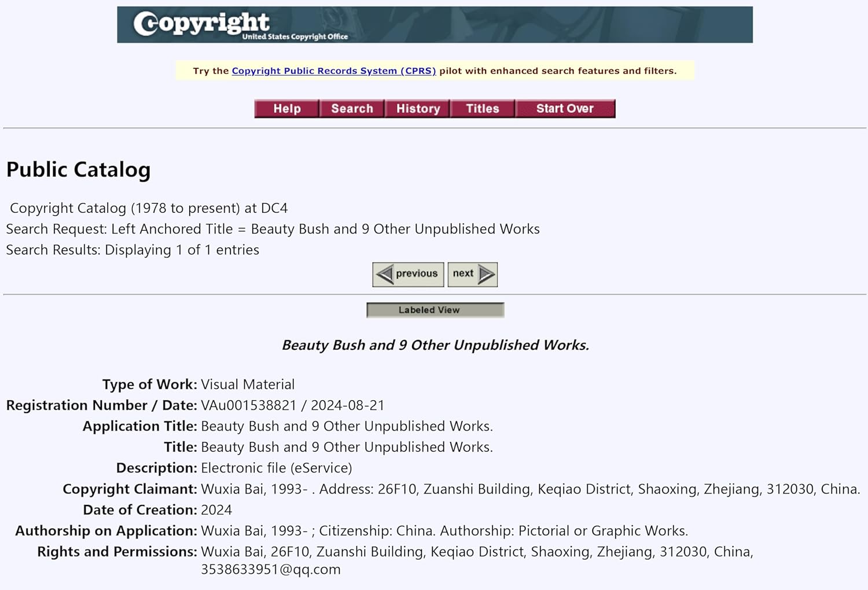The image size is (868, 590).
Task: Click the Rights and Permissions label
Action: tap(117, 551)
